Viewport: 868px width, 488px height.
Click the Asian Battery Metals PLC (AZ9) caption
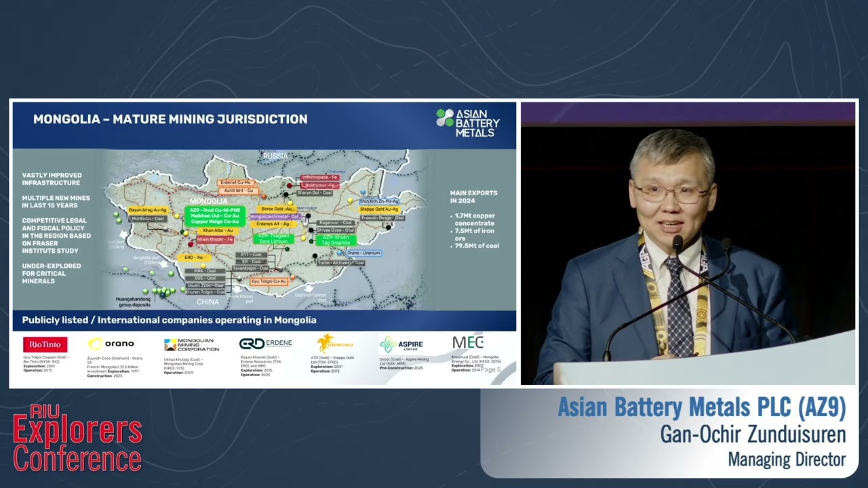tap(702, 407)
